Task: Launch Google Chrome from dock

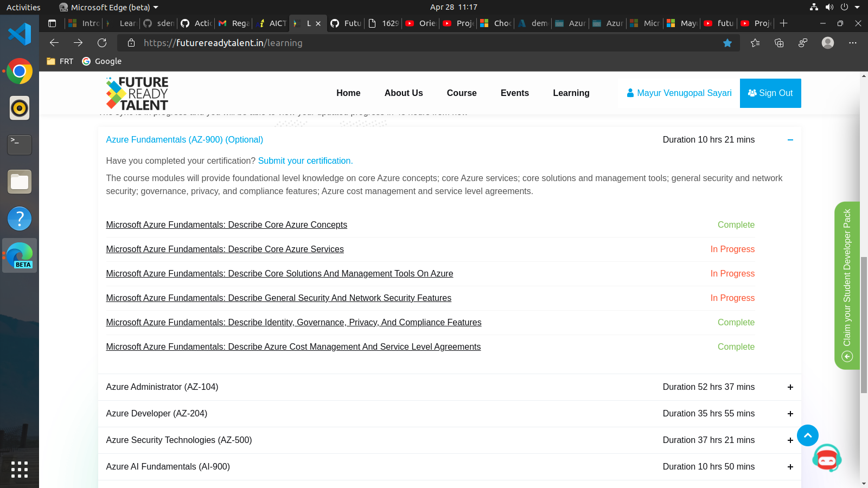Action: point(20,71)
